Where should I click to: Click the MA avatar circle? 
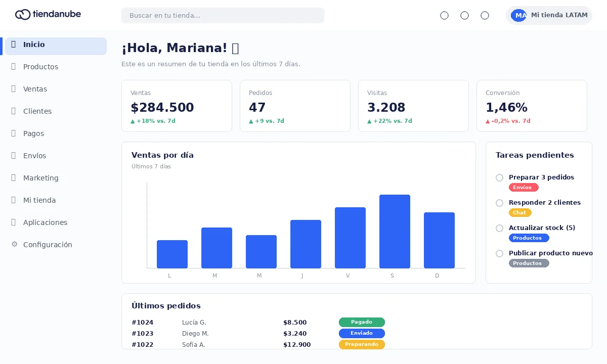[x=518, y=15]
